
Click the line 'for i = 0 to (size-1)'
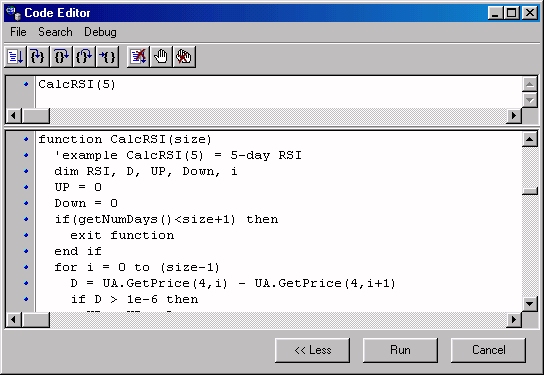(x=137, y=267)
